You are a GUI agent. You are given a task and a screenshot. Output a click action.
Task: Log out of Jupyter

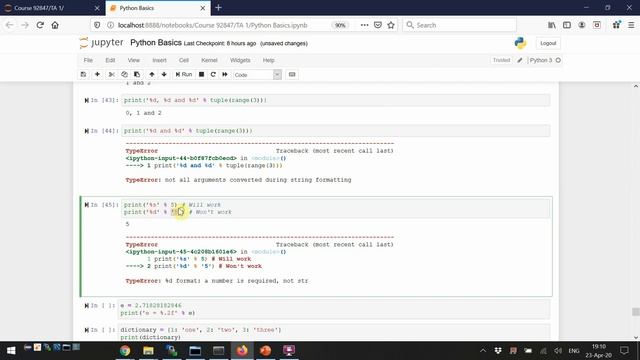548,43
